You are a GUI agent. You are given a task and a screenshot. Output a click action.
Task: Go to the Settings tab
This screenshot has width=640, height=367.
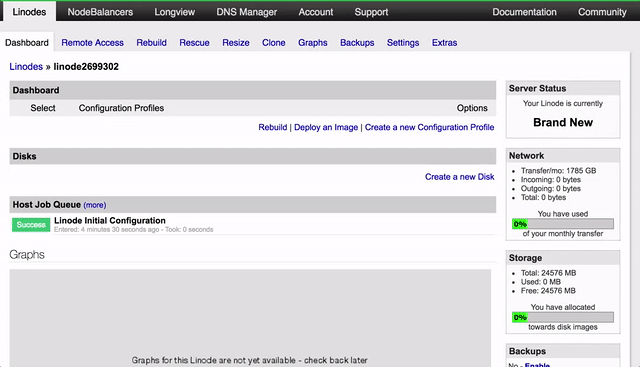tap(403, 42)
